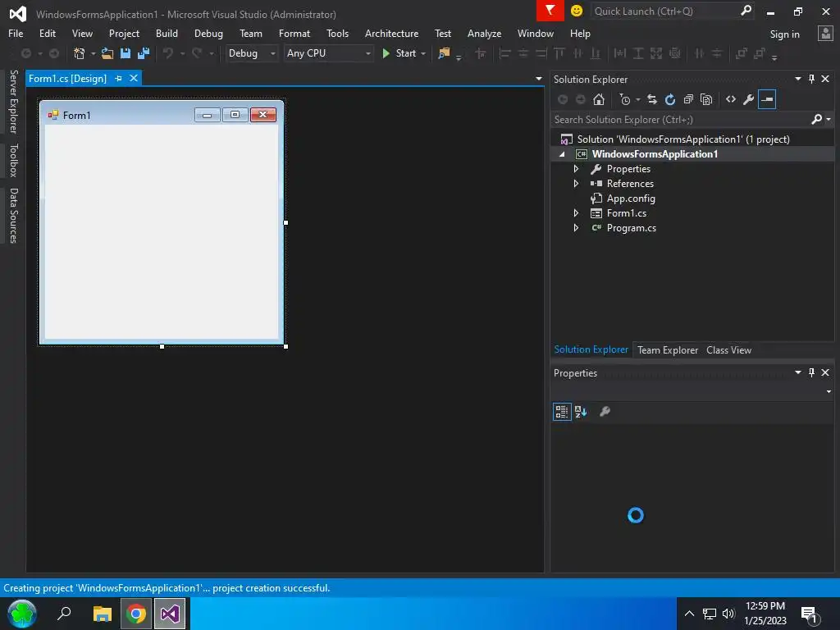Viewport: 840px width, 630px height.
Task: Expand the Form1.cs tree node
Action: [577, 213]
